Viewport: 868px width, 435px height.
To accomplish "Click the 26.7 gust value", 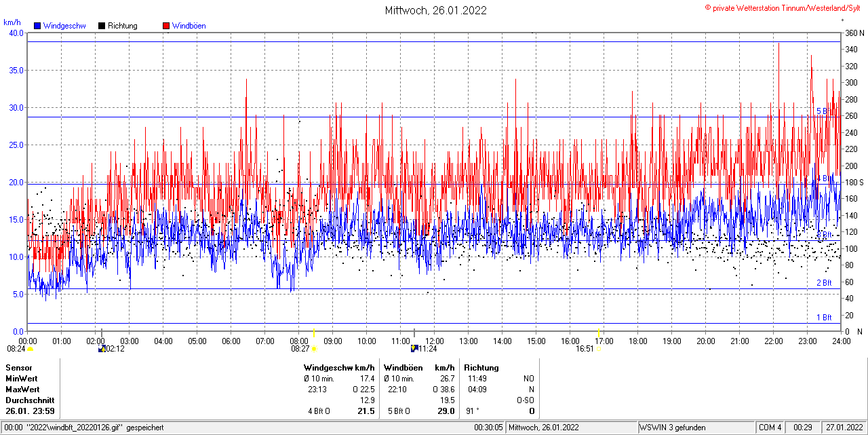I will (447, 379).
